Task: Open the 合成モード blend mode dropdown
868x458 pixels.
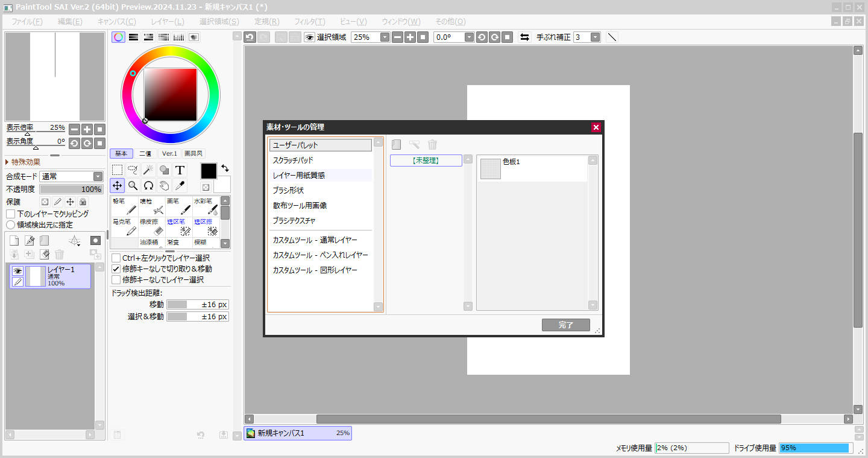Action: pos(71,176)
